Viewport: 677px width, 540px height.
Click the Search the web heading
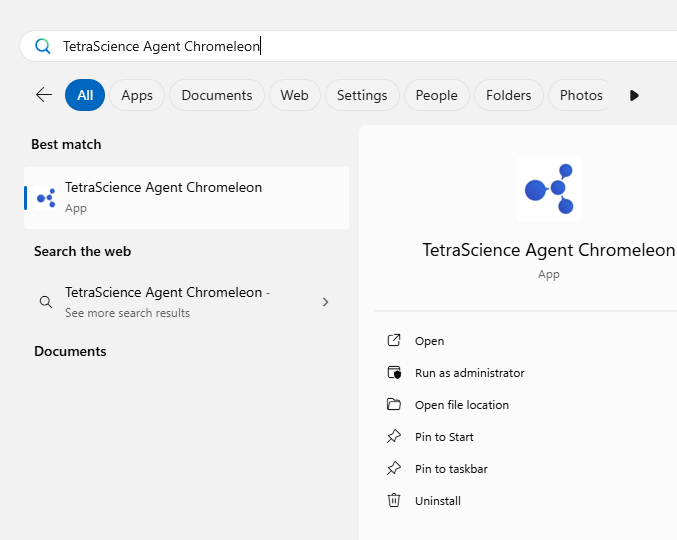(x=82, y=251)
